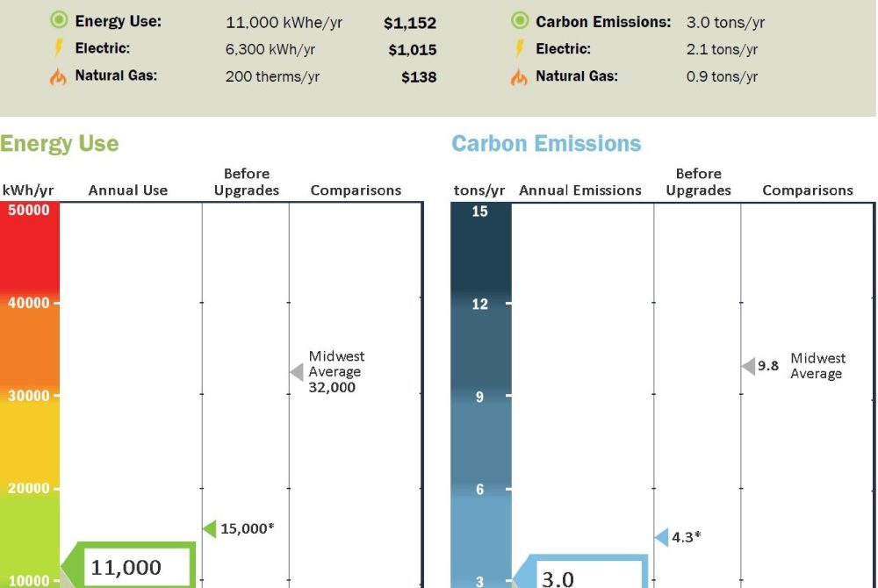Click the gray arrow marker next to 9.8

(x=748, y=367)
